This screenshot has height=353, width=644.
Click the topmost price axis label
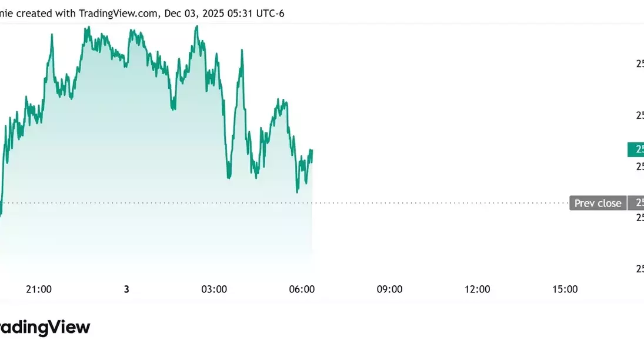[639, 64]
